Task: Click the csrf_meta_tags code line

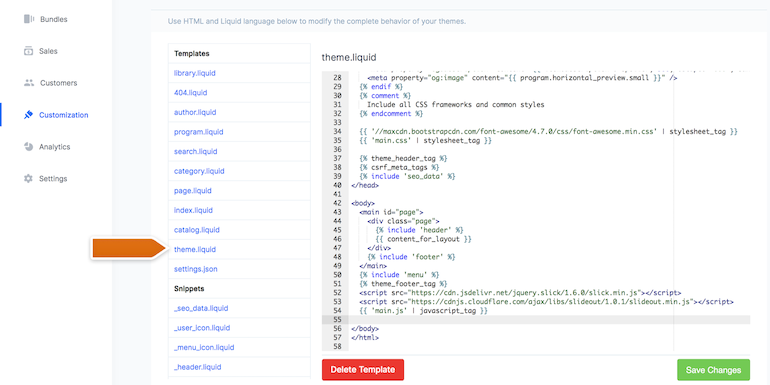Action: coord(399,167)
